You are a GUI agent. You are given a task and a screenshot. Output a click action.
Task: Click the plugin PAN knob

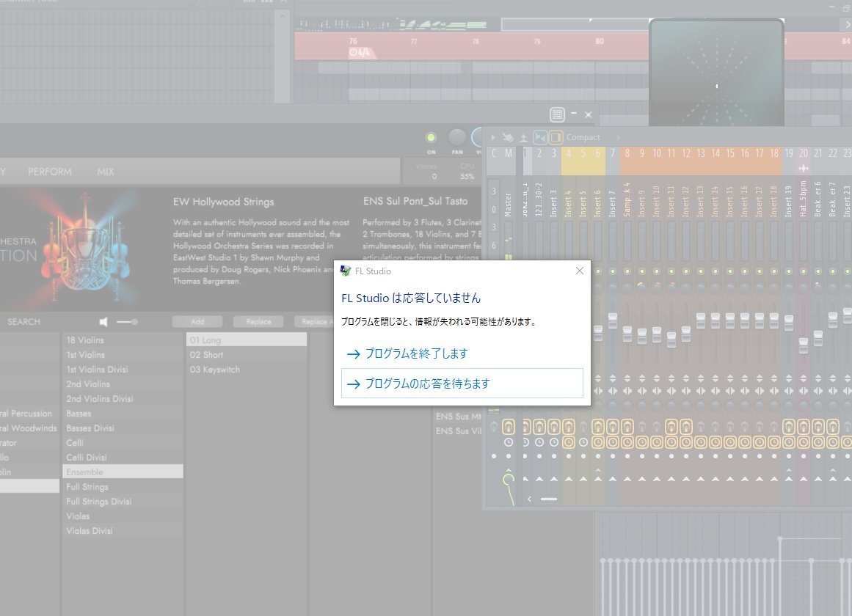pyautogui.click(x=457, y=137)
